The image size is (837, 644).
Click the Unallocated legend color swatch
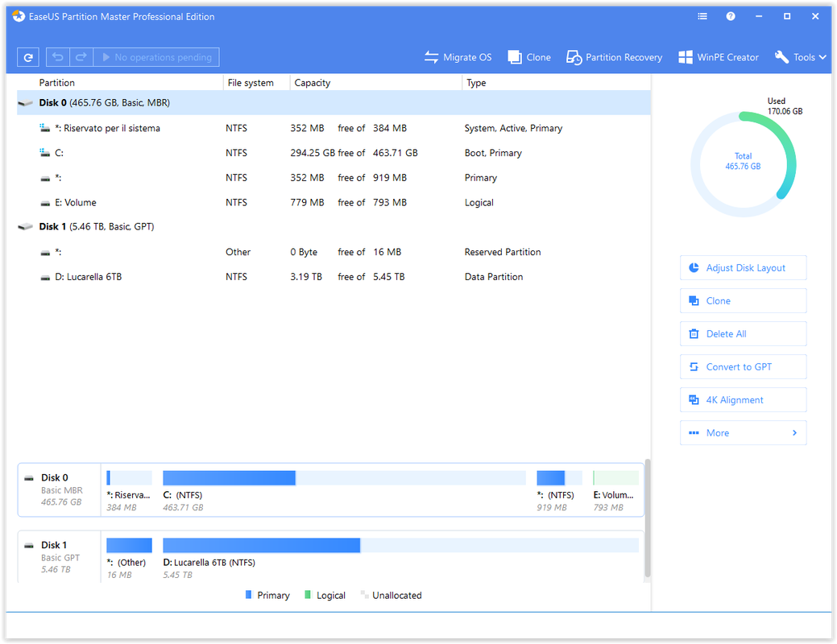364,594
